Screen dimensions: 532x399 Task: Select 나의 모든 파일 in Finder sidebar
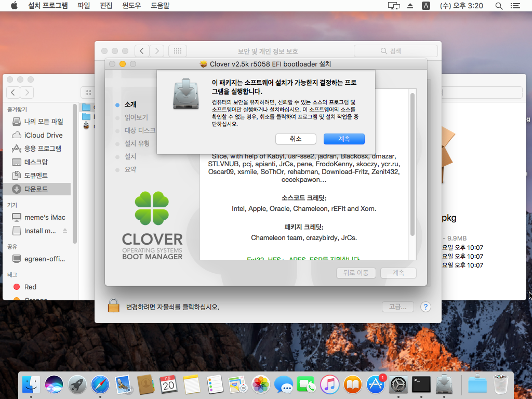point(37,121)
